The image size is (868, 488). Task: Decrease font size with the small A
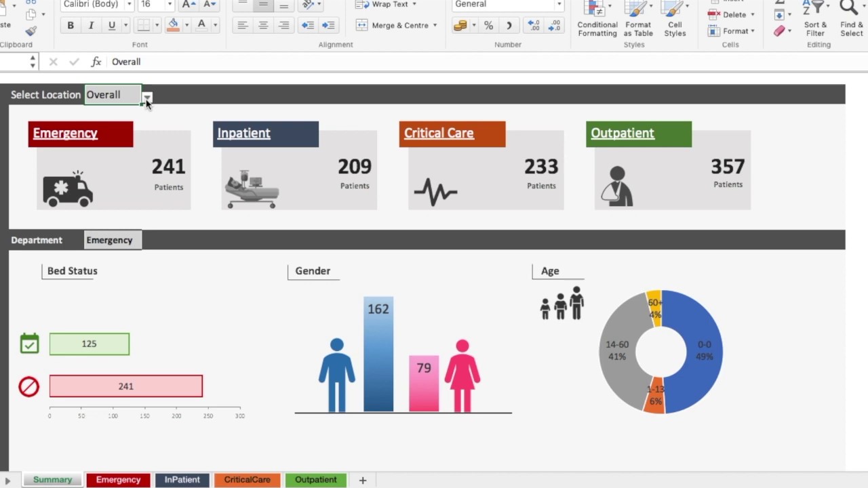pyautogui.click(x=210, y=5)
